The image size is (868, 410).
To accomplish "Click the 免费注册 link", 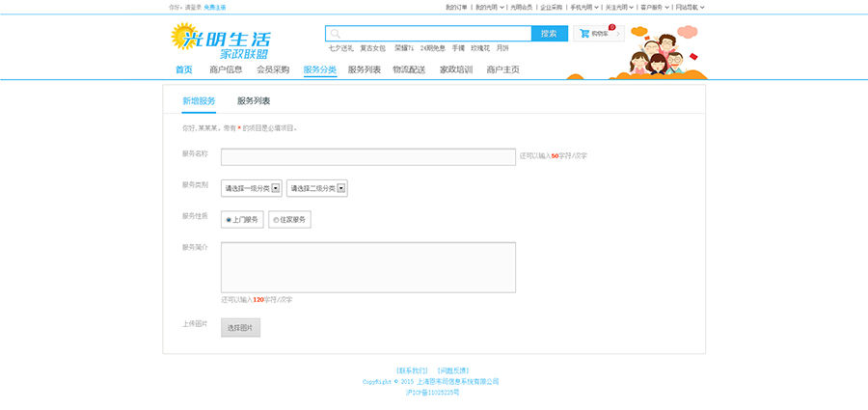I will (x=215, y=7).
